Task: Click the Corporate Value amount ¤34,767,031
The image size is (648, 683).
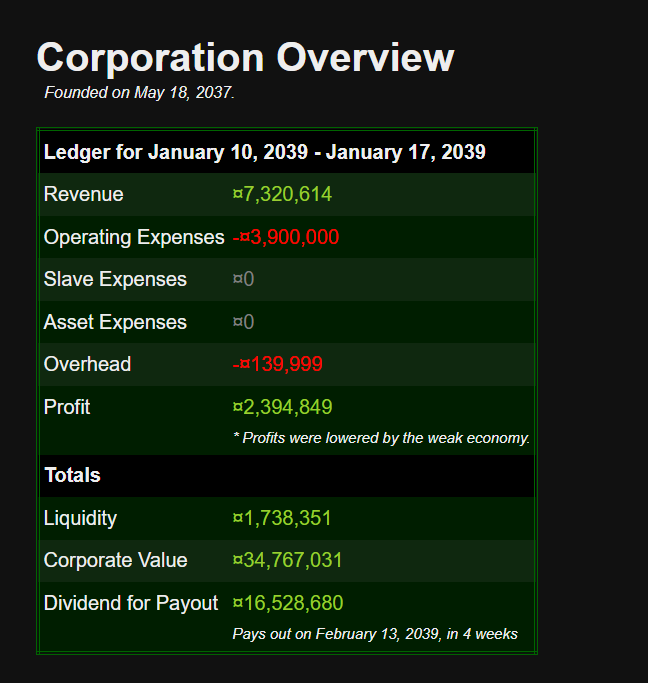Action: coord(287,560)
